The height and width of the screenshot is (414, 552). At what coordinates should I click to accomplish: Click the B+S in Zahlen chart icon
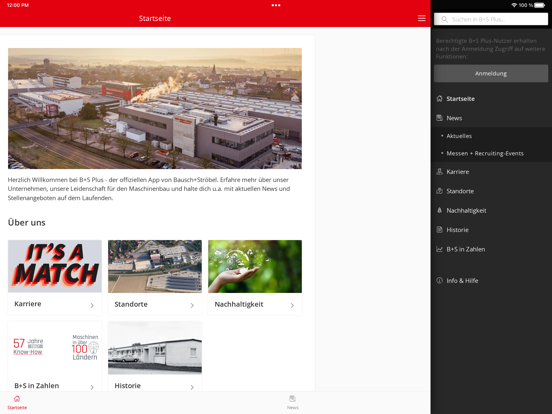439,249
